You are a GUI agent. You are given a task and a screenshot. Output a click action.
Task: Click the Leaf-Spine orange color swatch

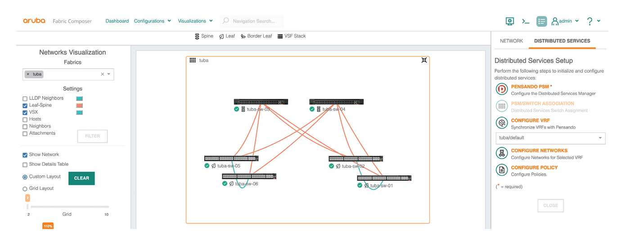79,105
